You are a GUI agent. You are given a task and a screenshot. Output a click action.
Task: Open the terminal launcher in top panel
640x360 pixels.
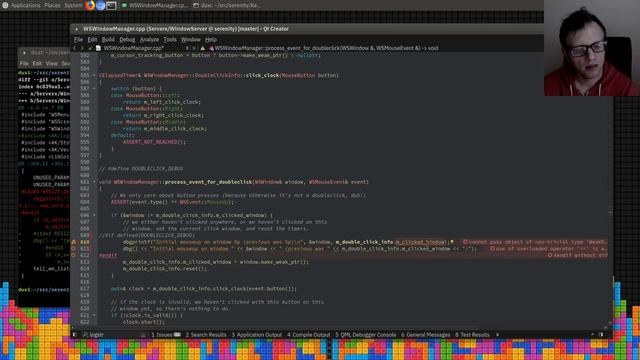tap(111, 5)
